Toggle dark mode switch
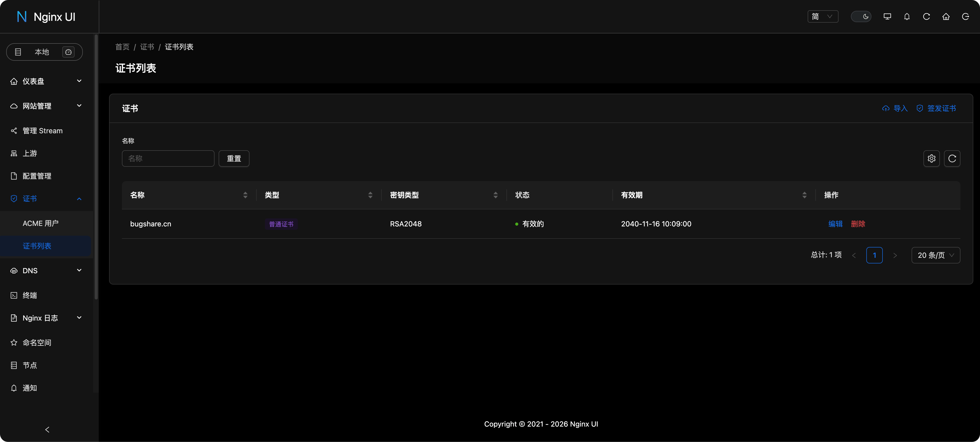Image resolution: width=980 pixels, height=442 pixels. point(861,17)
